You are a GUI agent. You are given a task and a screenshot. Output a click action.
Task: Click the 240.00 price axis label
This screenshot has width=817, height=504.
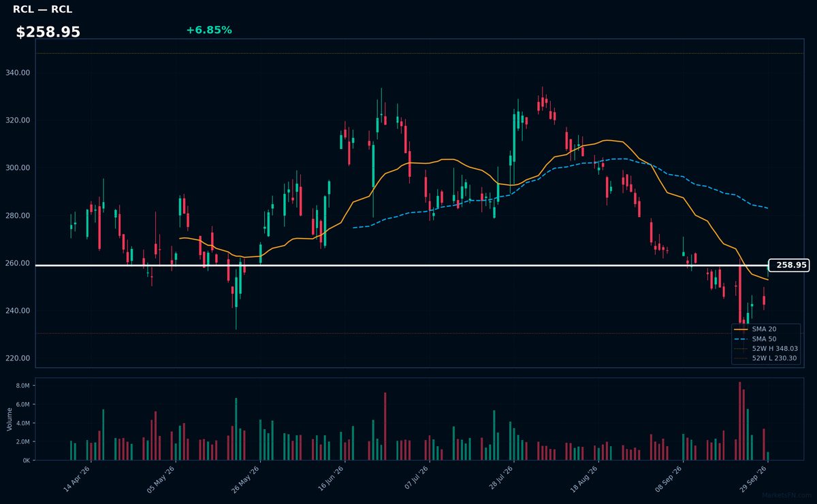tap(18, 311)
